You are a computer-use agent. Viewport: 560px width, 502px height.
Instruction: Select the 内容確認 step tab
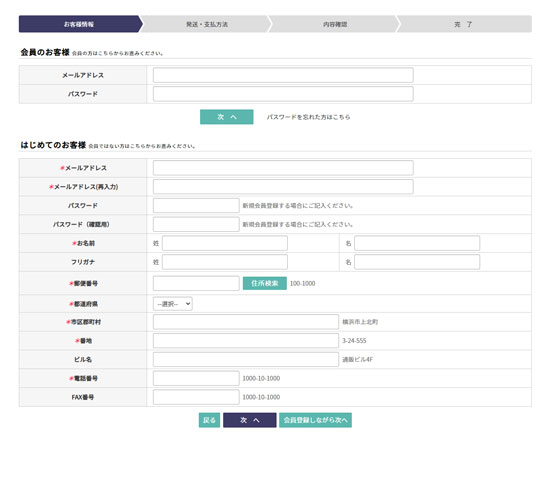coord(335,24)
